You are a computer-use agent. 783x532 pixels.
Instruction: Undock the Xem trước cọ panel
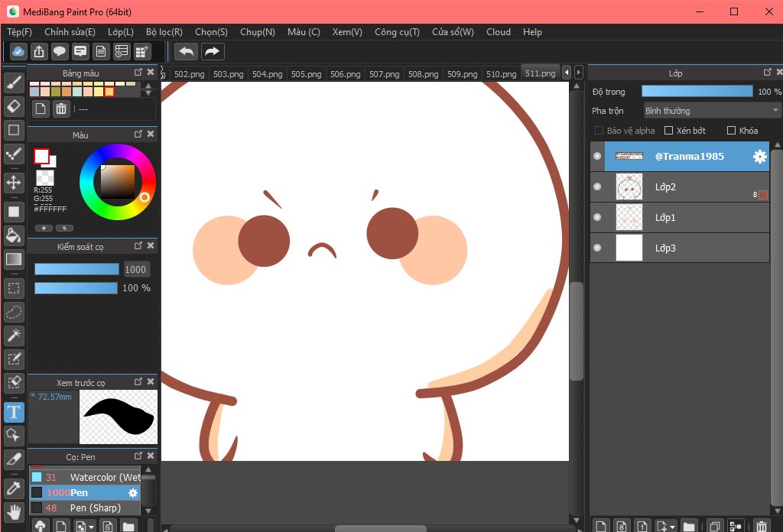coord(138,381)
